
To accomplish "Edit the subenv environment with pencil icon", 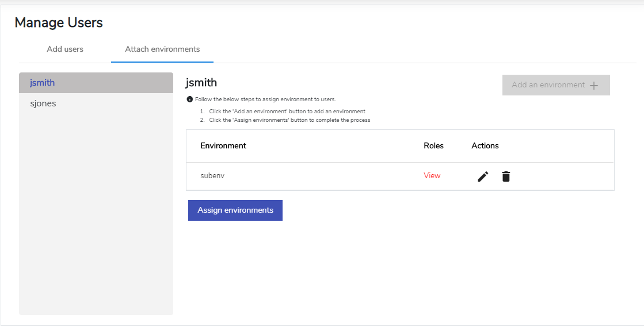I will pyautogui.click(x=483, y=176).
